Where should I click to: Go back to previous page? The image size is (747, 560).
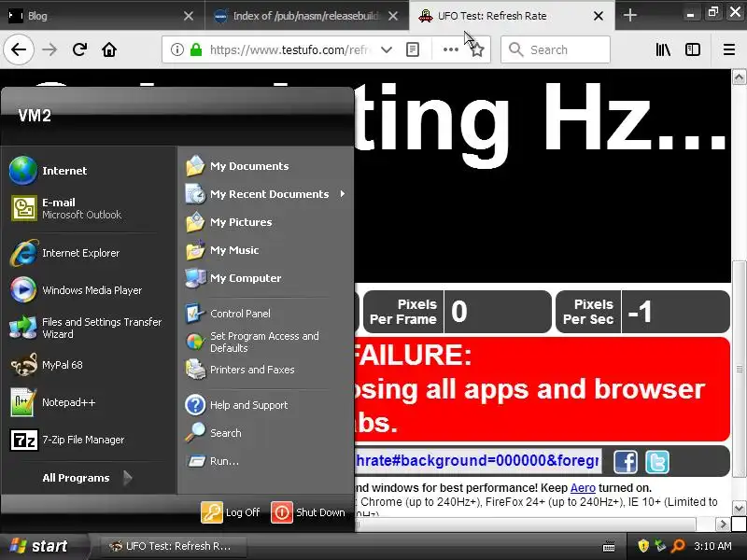[x=19, y=49]
